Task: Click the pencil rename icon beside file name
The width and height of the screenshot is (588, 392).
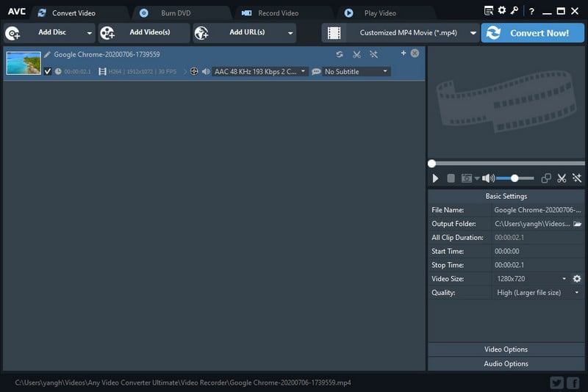Action: pos(47,54)
